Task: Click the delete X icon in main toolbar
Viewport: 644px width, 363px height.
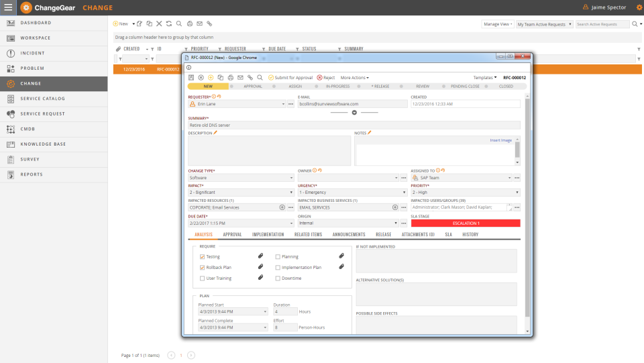Action: click(x=159, y=23)
